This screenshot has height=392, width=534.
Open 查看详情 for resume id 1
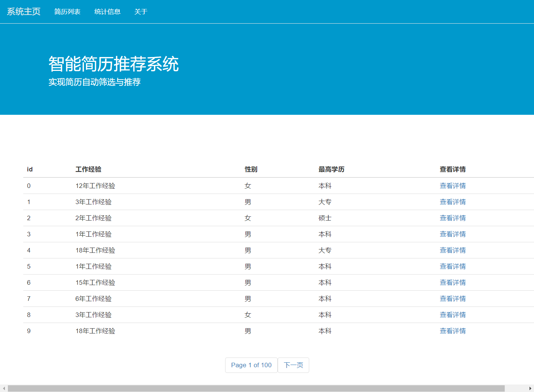pos(453,202)
